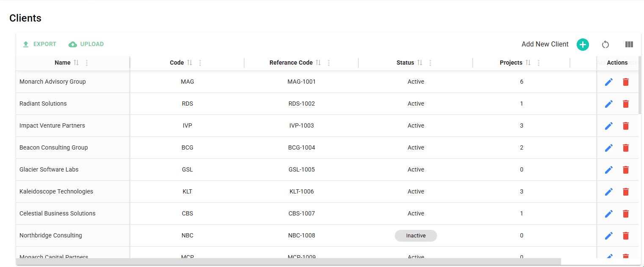The height and width of the screenshot is (267, 644).
Task: Click the trash icon for Glacier Software Labs
Action: click(626, 169)
